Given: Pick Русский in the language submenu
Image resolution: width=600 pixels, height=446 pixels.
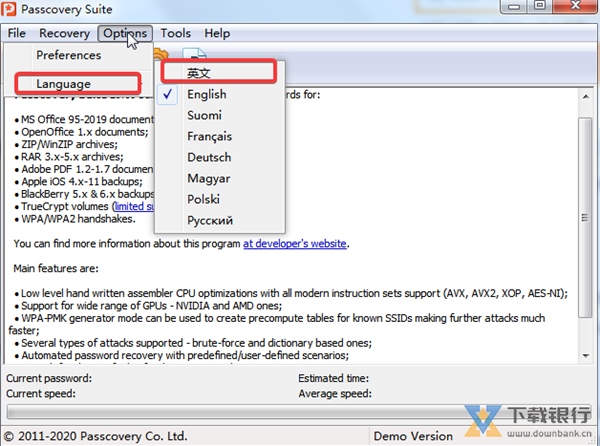Looking at the screenshot, I should coord(210,220).
